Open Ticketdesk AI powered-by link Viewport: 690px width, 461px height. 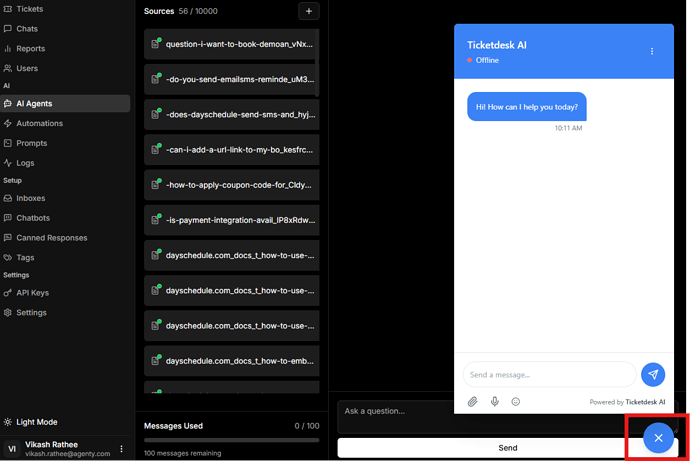tap(645, 402)
